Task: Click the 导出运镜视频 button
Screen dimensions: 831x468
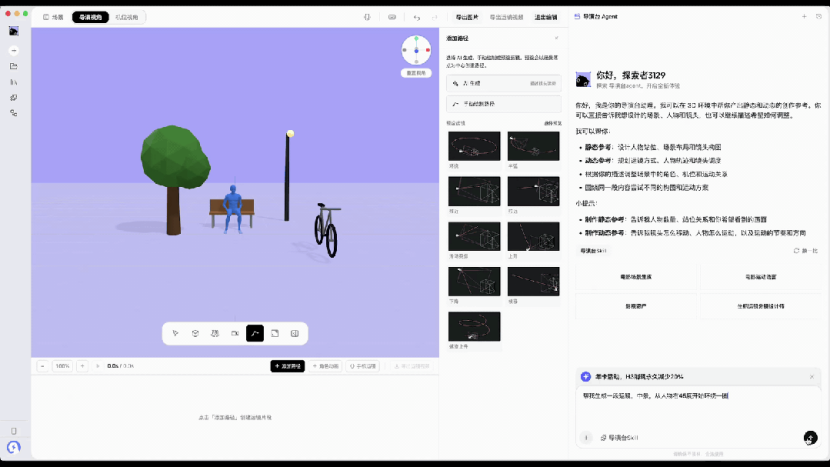Action: [506, 17]
